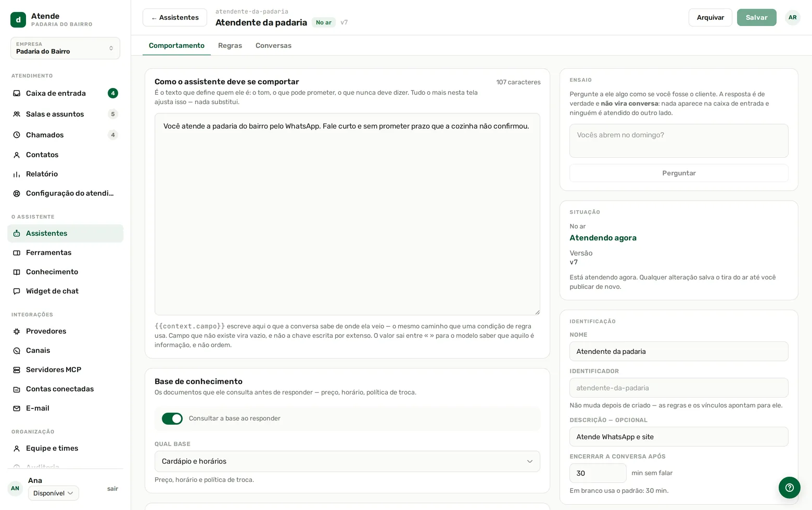Screen dimensions: 812x510
Task: Edit the Nome field Atendente da padaria
Action: [679, 352]
